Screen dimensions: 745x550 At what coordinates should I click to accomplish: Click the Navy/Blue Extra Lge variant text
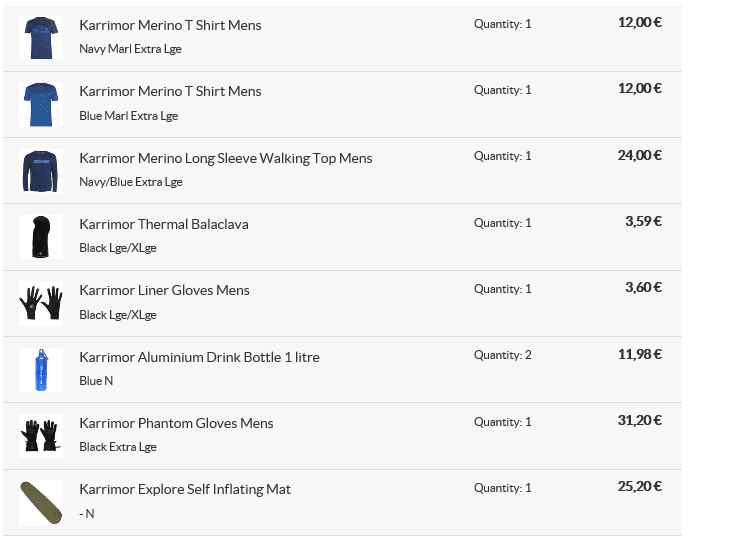click(131, 182)
